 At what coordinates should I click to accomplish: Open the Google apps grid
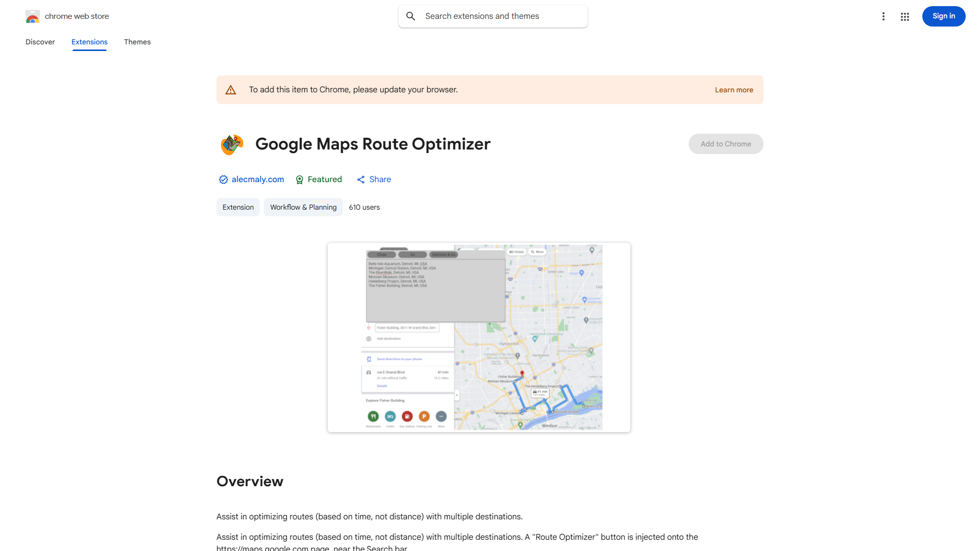[x=905, y=16]
